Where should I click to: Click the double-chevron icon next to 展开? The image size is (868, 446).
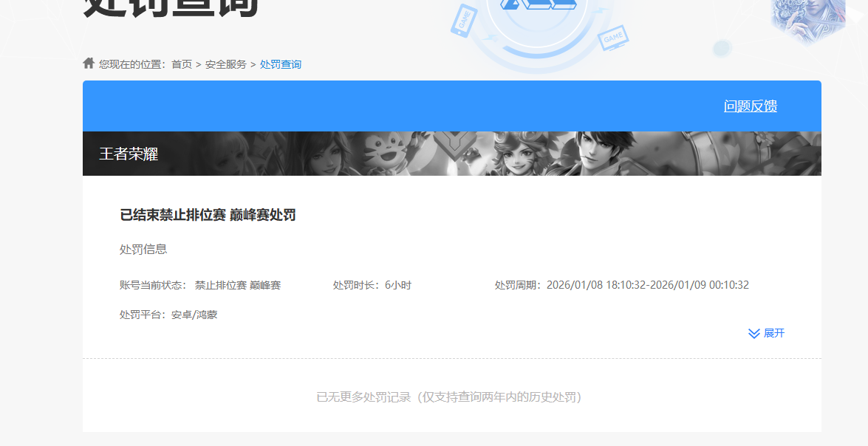[x=753, y=333]
